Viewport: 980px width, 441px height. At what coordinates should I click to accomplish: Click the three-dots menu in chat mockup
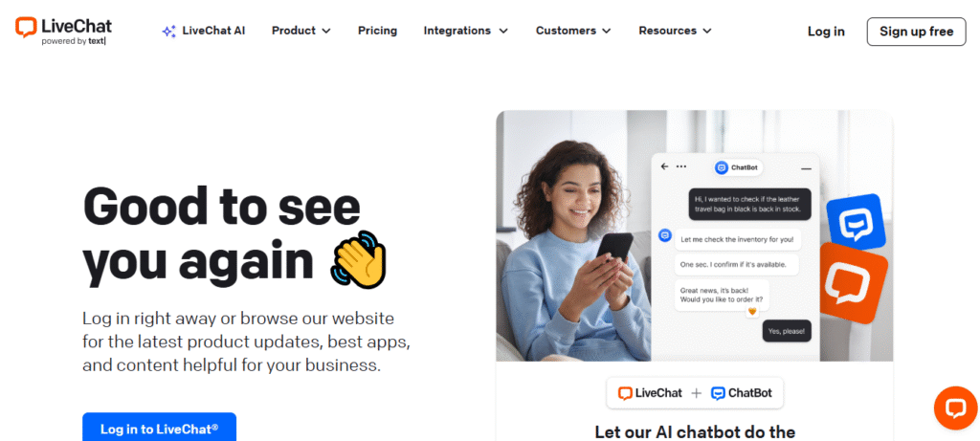(x=681, y=166)
